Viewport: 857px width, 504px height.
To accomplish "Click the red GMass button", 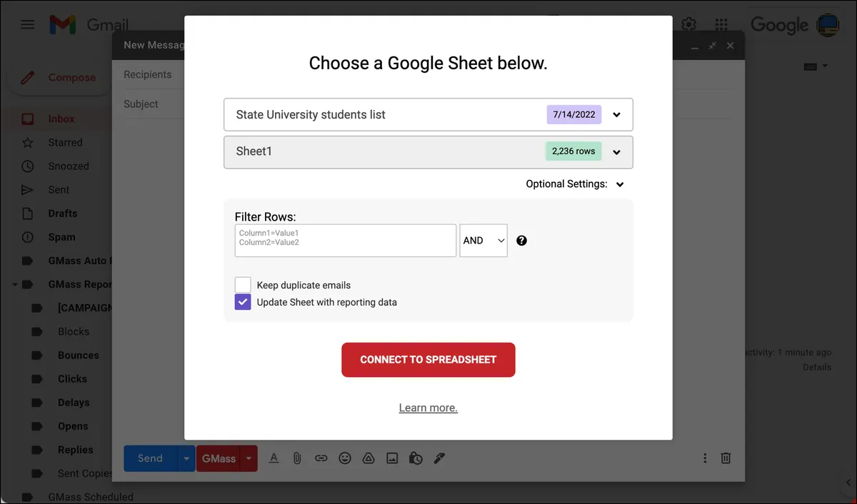I will 219,458.
